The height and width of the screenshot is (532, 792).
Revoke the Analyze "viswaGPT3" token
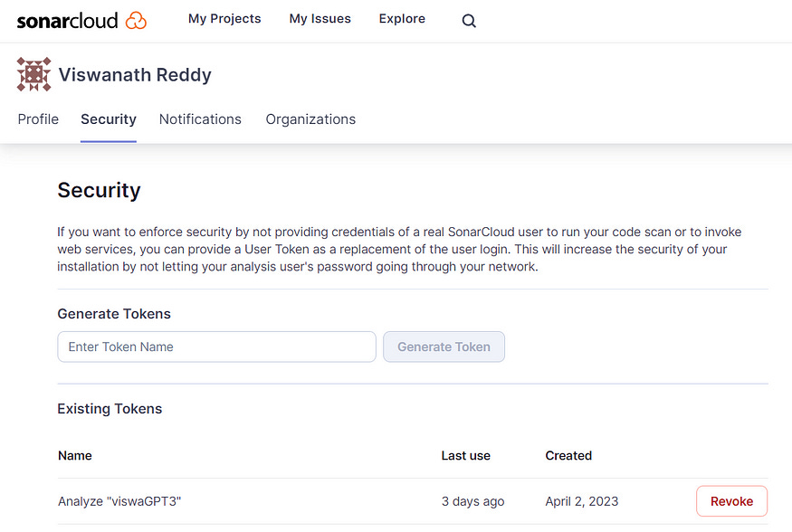731,501
